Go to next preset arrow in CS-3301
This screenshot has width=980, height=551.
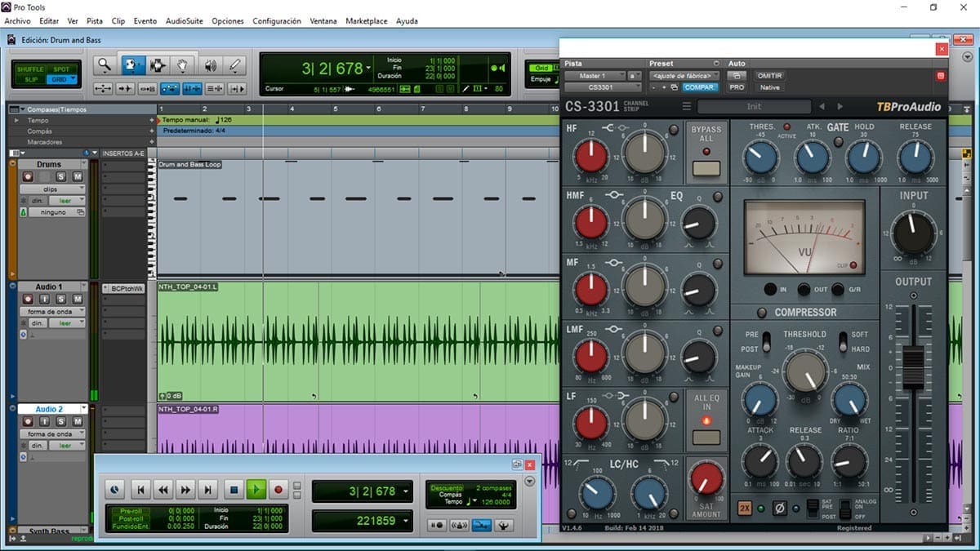[x=840, y=106]
